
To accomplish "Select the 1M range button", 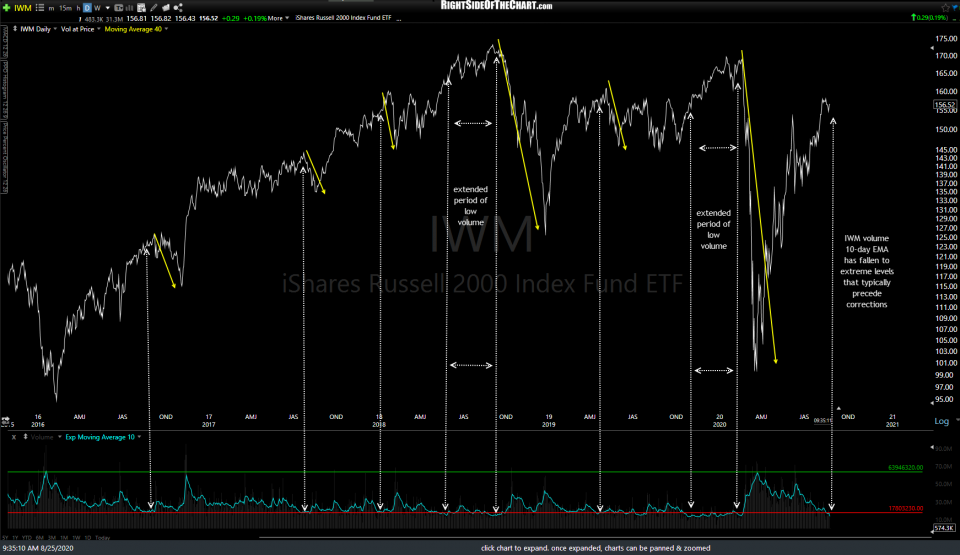I will (x=64, y=538).
